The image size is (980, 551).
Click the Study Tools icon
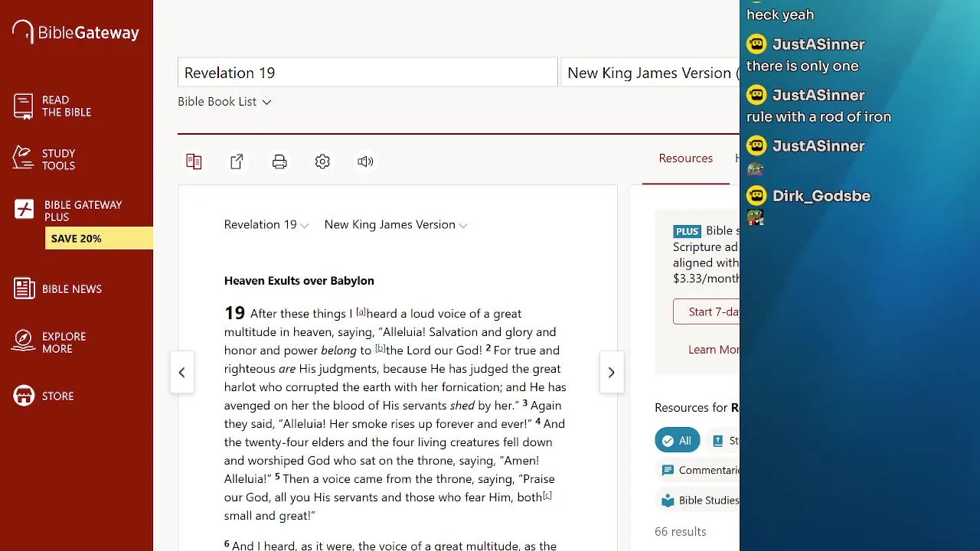click(24, 158)
